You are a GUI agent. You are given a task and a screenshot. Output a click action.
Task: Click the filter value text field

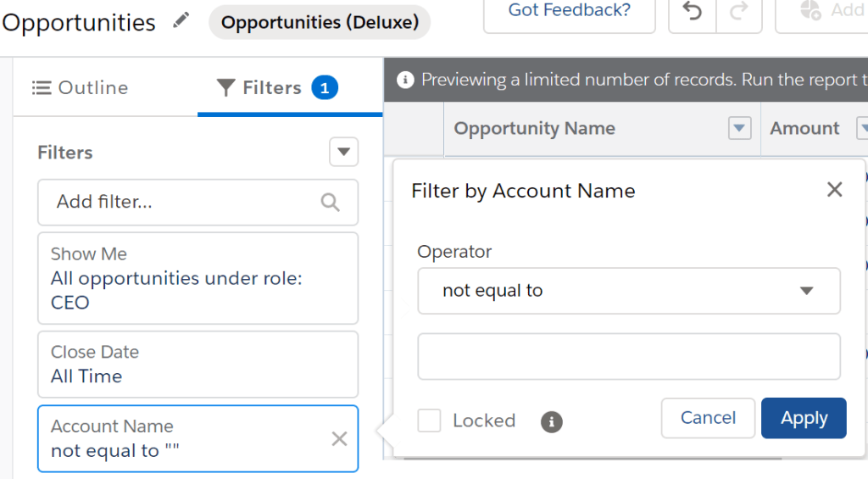tap(628, 356)
